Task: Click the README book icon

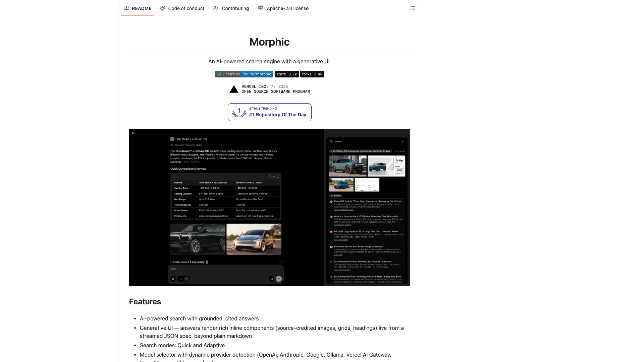Action: pyautogui.click(x=126, y=8)
